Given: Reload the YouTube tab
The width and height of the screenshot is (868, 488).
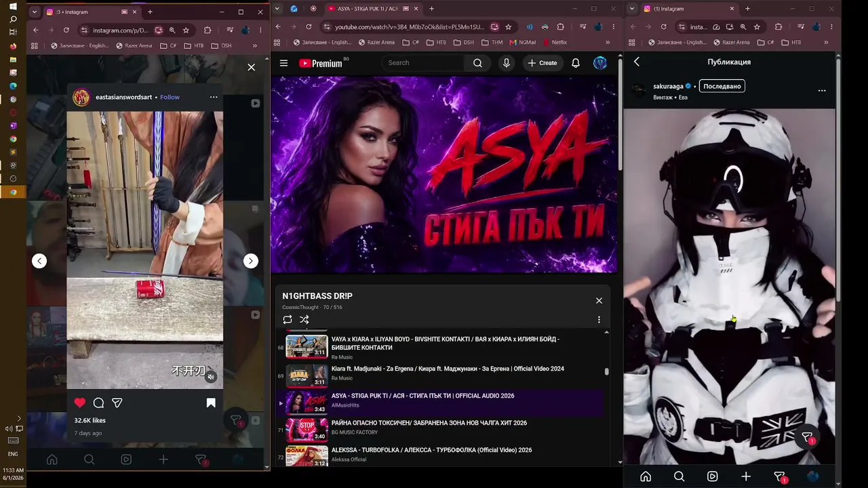Looking at the screenshot, I should (x=309, y=26).
